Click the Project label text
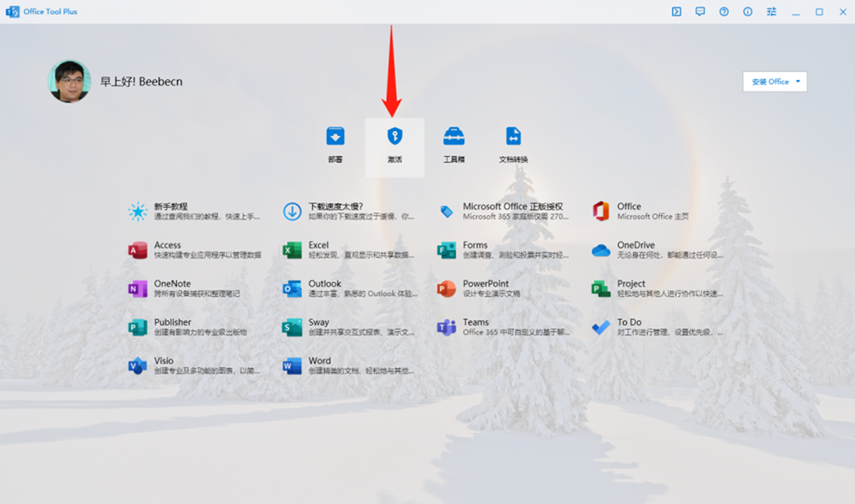Image resolution: width=855 pixels, height=504 pixels. [631, 284]
